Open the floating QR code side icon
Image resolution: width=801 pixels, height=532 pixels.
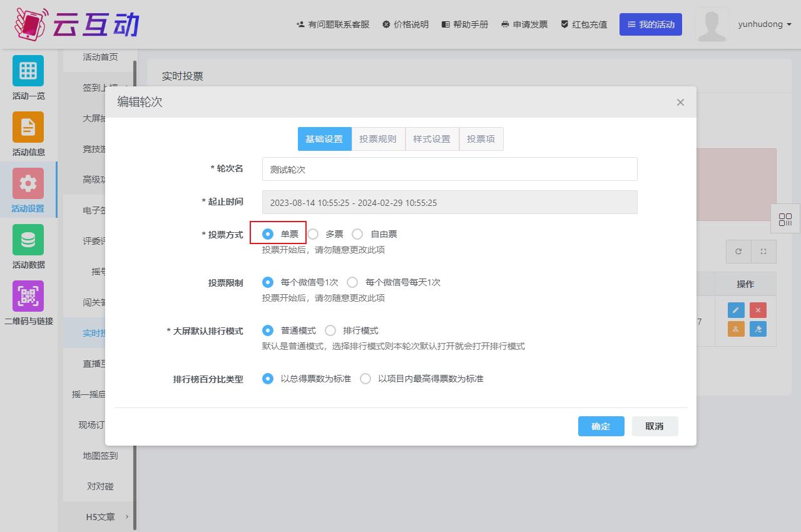tap(785, 220)
